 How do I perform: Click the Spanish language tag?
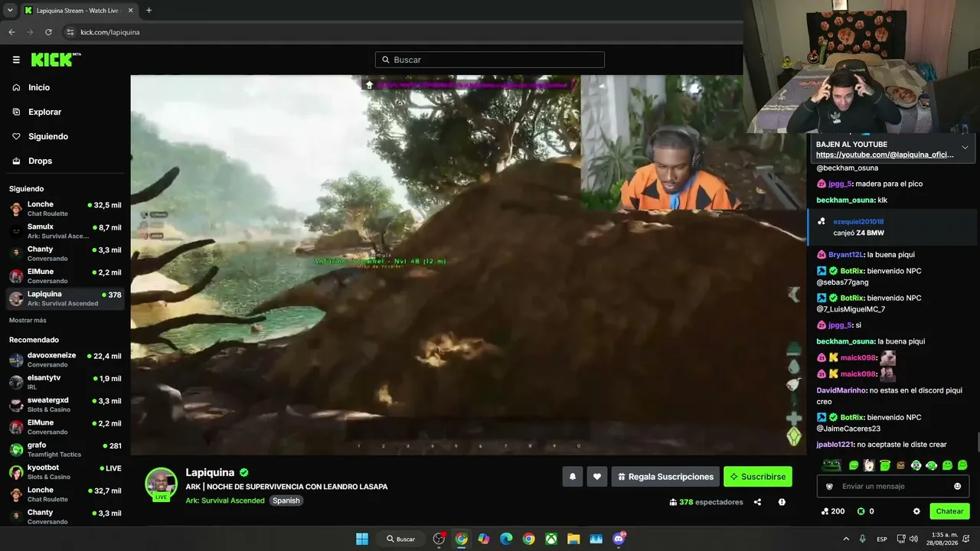click(286, 500)
